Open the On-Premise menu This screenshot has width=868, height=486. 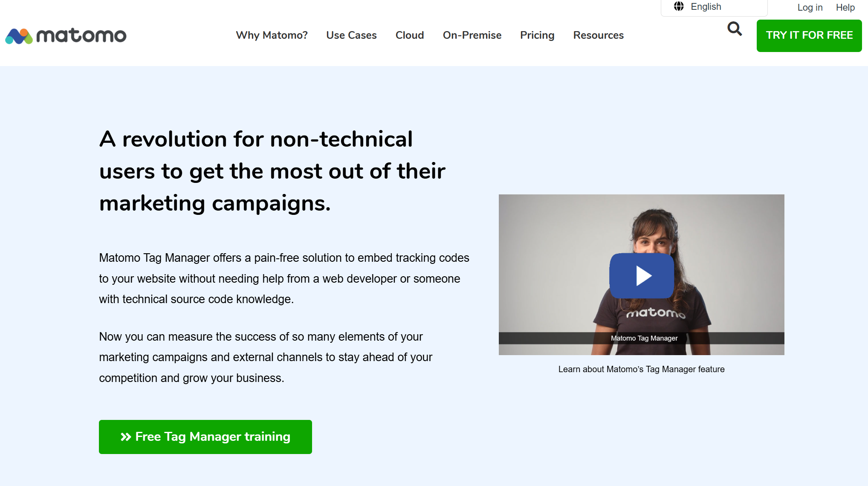point(472,35)
